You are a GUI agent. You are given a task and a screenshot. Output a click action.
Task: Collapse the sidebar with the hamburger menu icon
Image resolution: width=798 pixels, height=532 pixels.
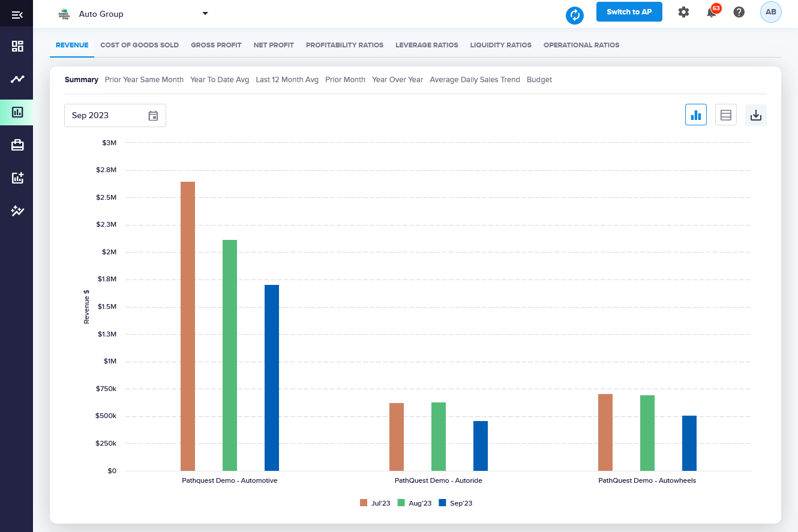click(x=17, y=14)
